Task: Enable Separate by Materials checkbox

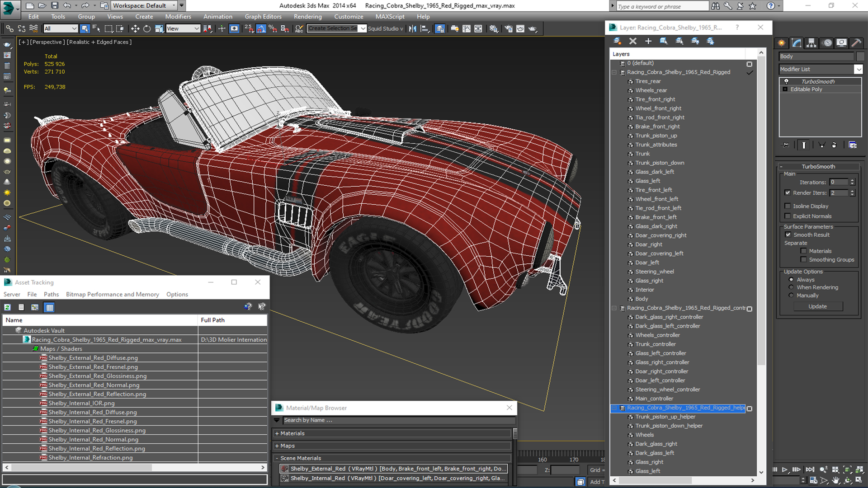Action: coord(803,251)
